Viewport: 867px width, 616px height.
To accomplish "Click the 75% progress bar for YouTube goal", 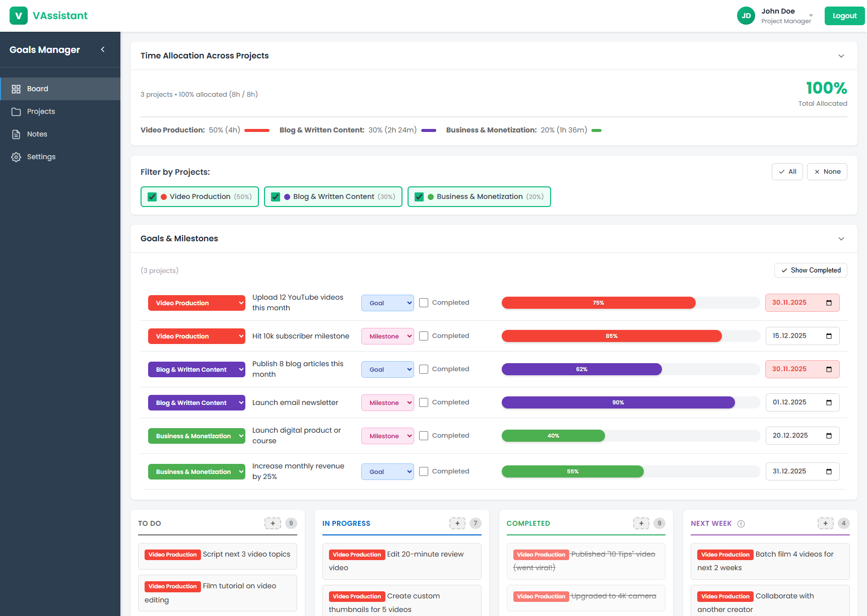I will pyautogui.click(x=598, y=303).
